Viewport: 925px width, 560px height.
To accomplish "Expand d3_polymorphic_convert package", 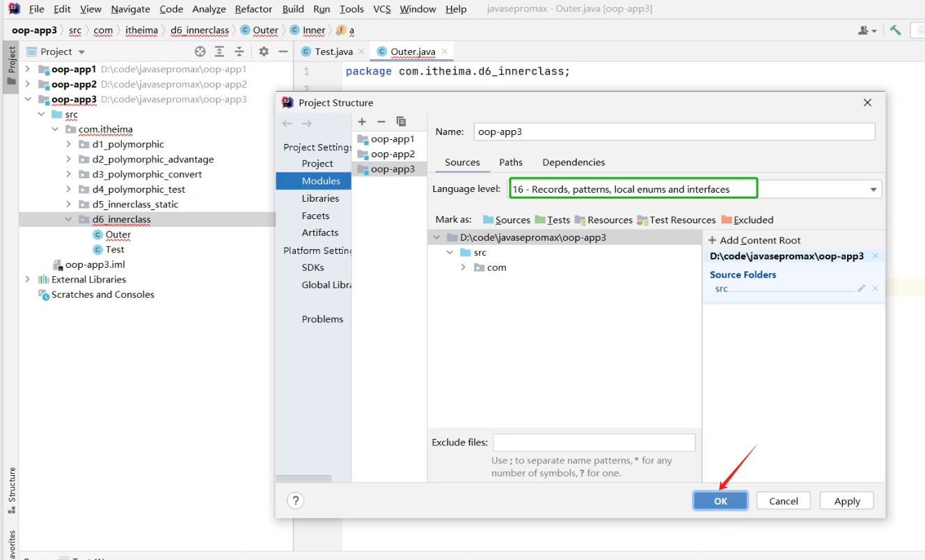I will (68, 175).
